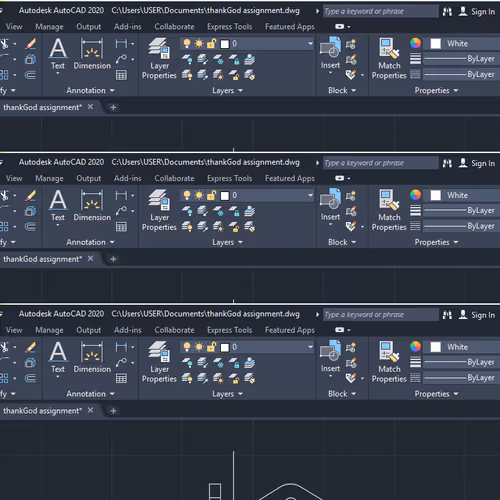Select the Dimension tool in the top AutoCAD copy
Screen dimensions: 500x500
[92, 54]
